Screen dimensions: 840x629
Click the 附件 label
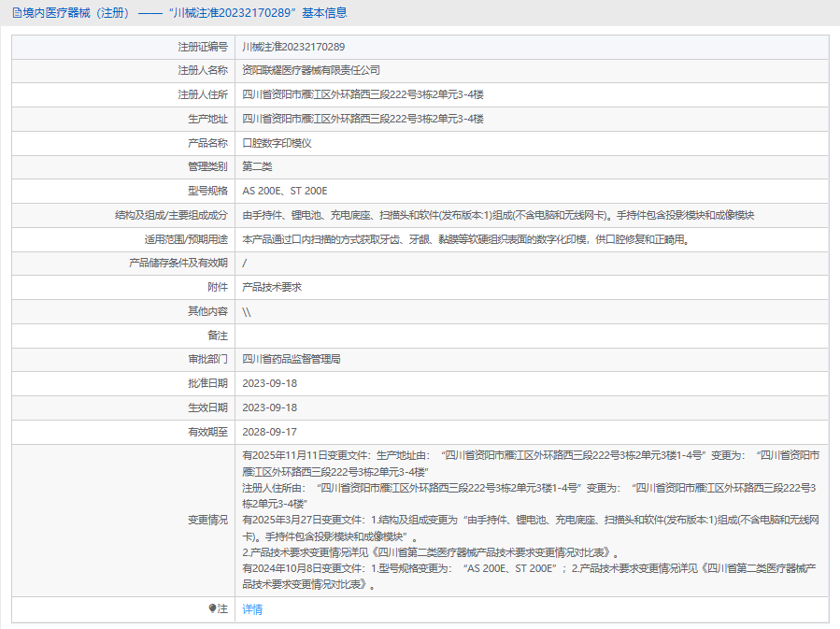coord(218,287)
